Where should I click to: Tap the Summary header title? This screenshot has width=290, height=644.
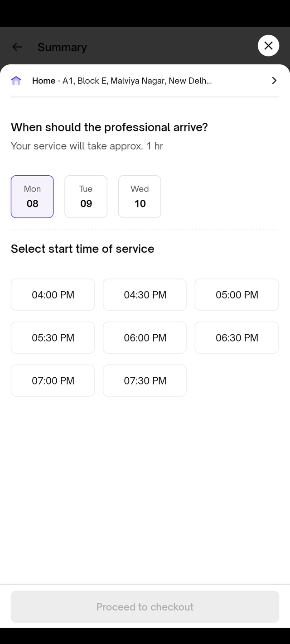62,47
